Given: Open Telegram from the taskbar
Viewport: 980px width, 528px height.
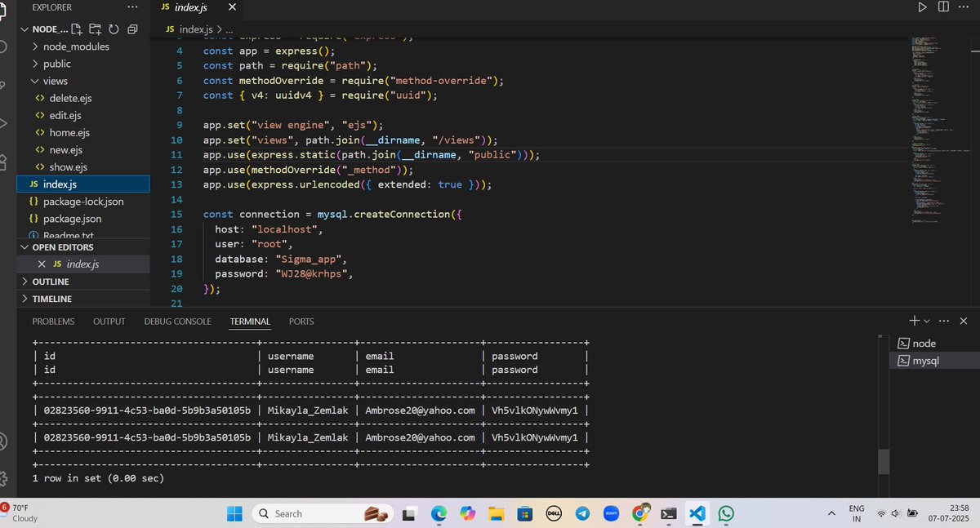Looking at the screenshot, I should tap(581, 513).
